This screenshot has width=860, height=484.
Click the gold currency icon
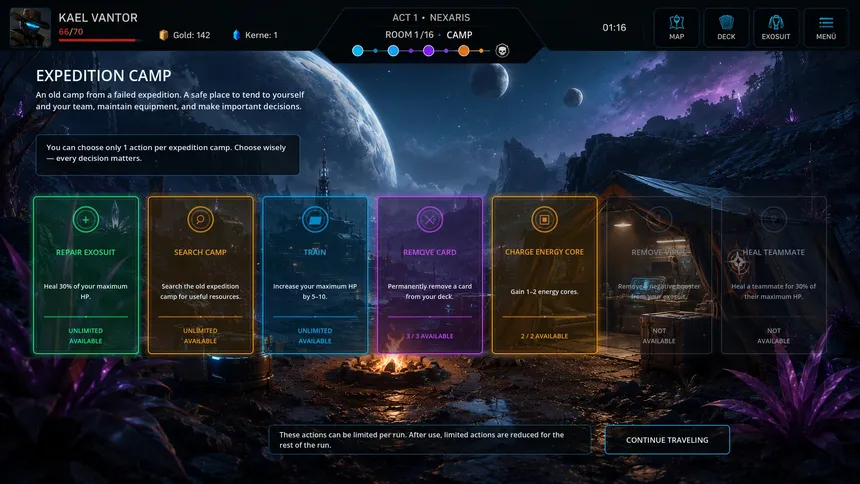point(163,35)
